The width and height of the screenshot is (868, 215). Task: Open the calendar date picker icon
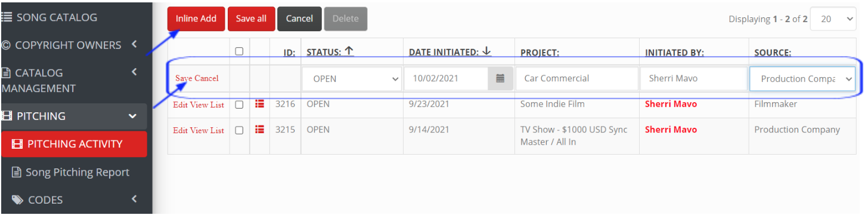[500, 78]
